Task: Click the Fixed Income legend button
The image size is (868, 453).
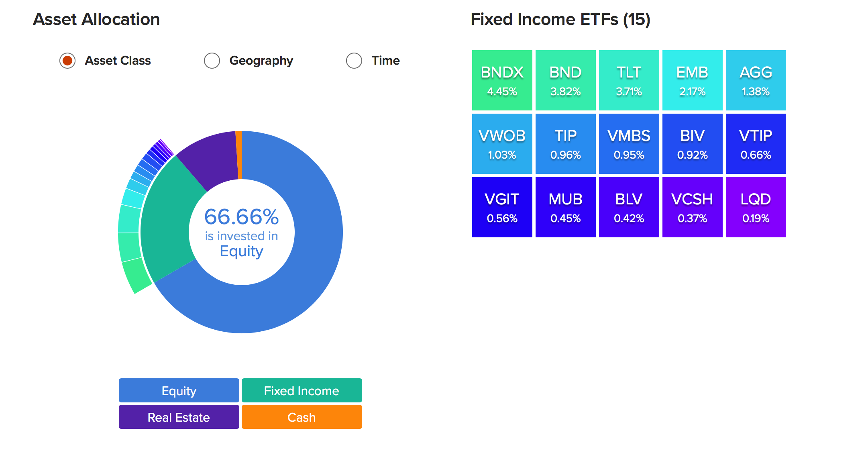Action: (302, 390)
